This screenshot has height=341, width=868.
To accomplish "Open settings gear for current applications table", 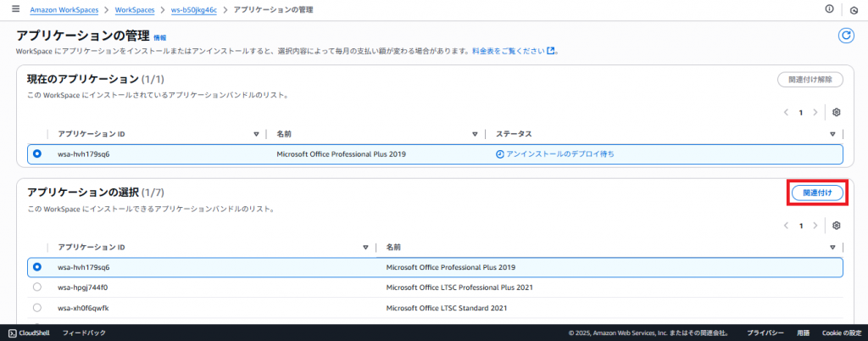I will coord(836,112).
